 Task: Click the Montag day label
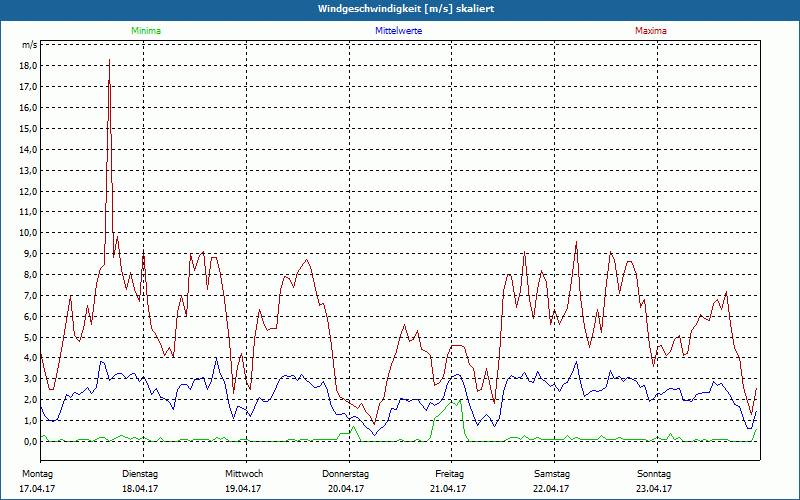click(37, 474)
